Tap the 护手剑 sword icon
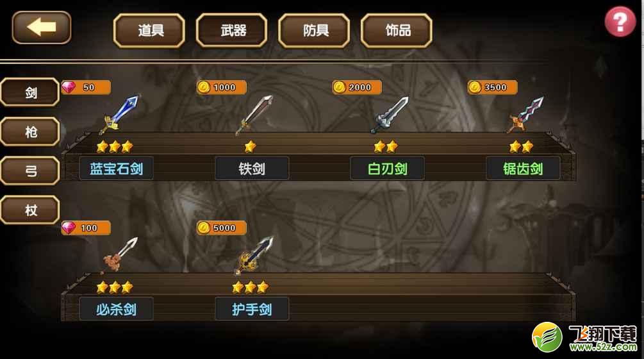The height and width of the screenshot is (359, 644). click(x=254, y=255)
